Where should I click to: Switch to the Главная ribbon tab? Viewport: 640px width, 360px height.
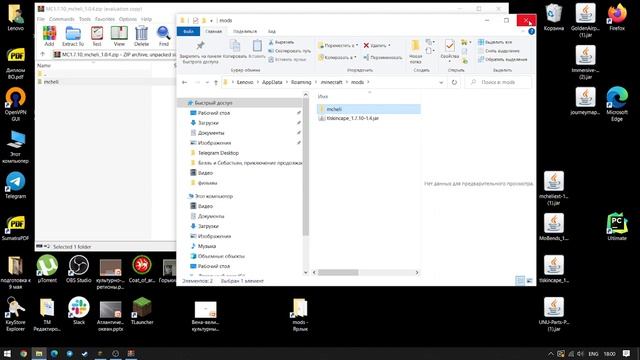point(213,31)
